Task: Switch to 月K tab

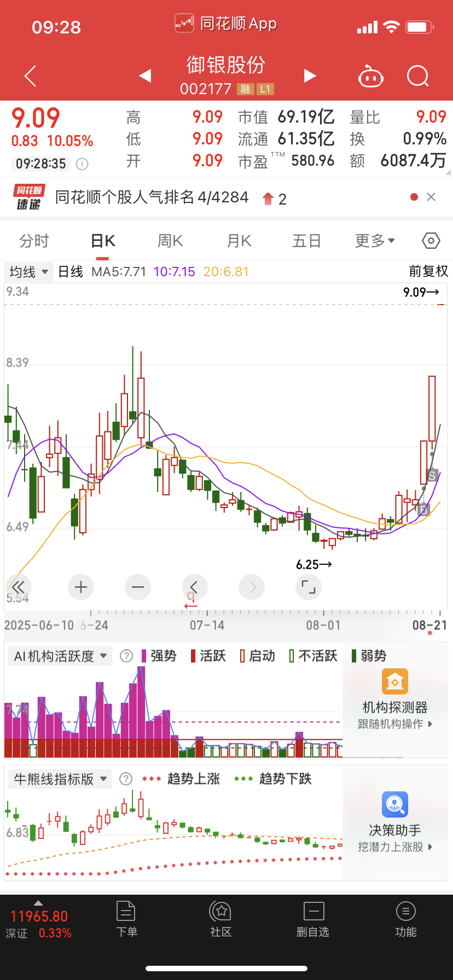Action: 239,241
